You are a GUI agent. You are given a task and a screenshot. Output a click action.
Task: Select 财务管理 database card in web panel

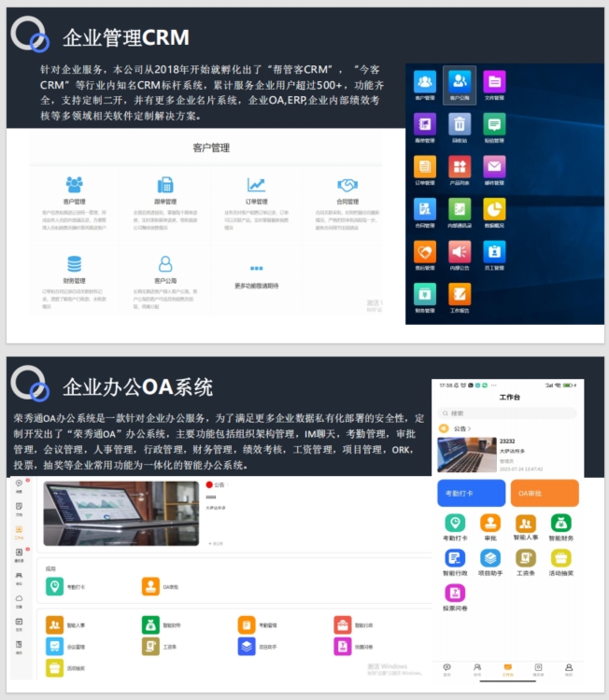click(75, 282)
